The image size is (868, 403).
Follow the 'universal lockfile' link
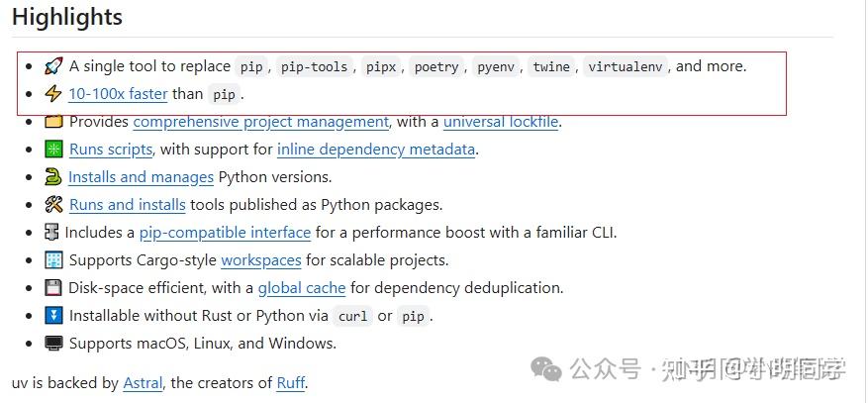(501, 122)
